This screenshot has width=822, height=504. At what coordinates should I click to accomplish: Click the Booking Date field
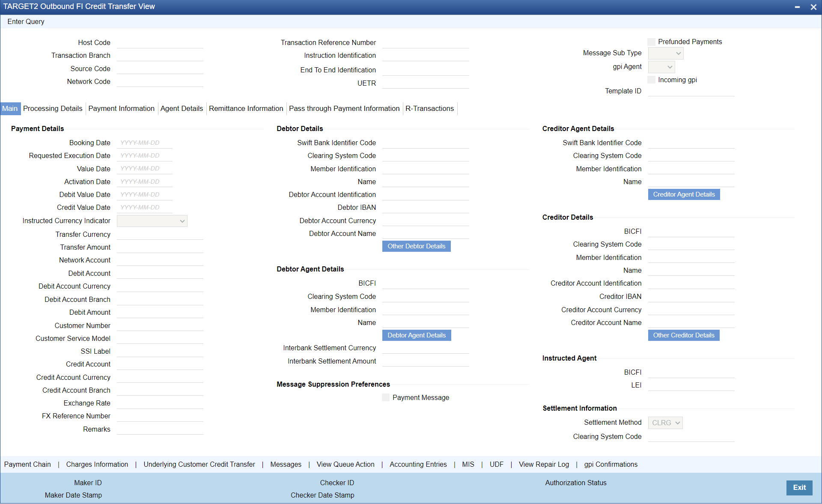[x=145, y=143]
